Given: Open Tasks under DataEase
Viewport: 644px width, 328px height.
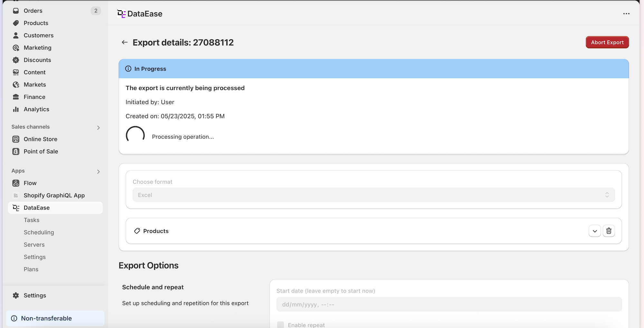Looking at the screenshot, I should [x=32, y=220].
